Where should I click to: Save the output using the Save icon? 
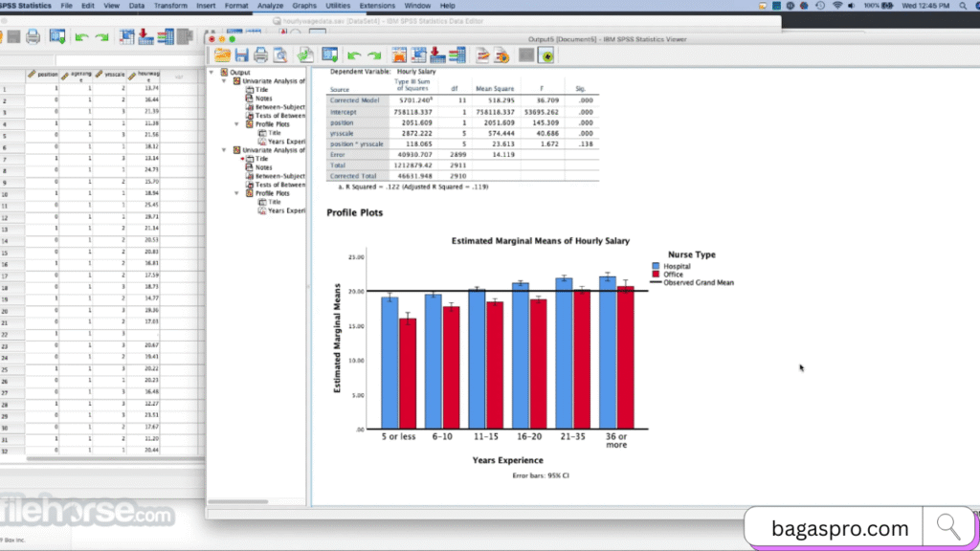pyautogui.click(x=240, y=55)
